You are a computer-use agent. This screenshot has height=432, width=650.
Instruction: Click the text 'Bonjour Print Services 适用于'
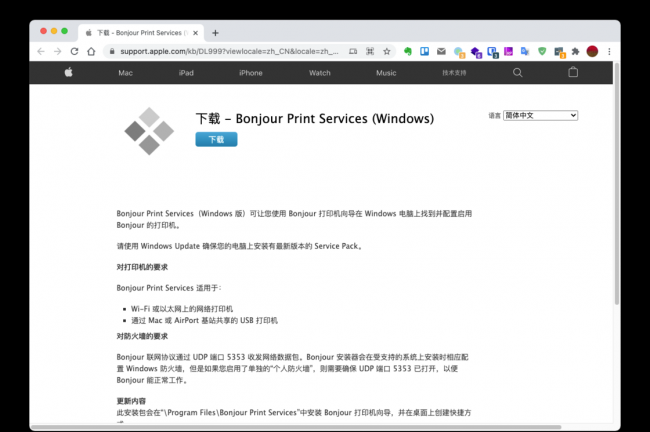click(x=169, y=288)
